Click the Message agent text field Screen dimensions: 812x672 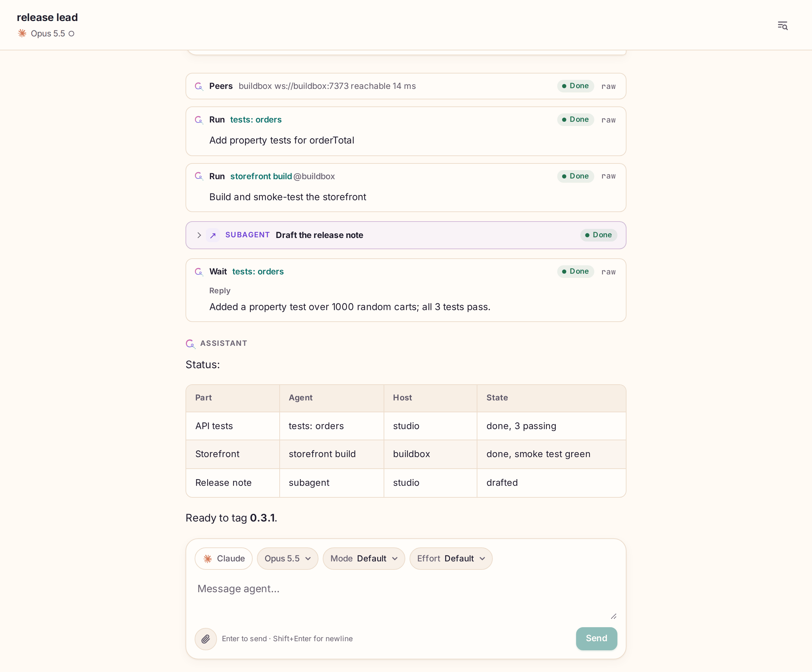coord(406,598)
